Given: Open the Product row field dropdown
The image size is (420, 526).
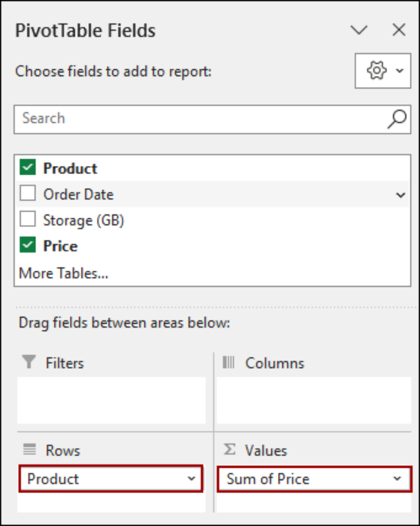Looking at the screenshot, I should click(192, 479).
